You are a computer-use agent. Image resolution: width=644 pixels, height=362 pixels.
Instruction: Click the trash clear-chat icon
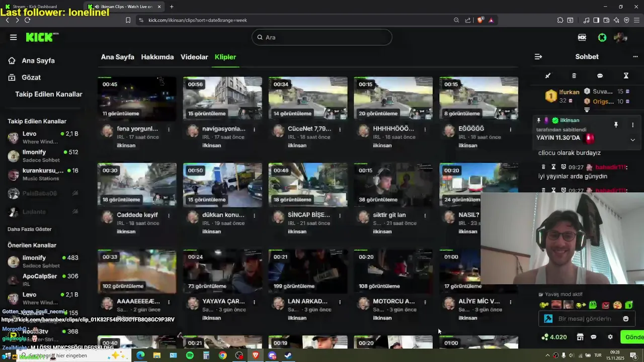(x=574, y=76)
